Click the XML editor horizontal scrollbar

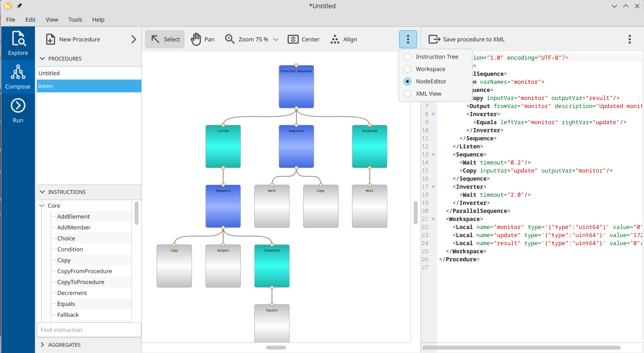521,348
